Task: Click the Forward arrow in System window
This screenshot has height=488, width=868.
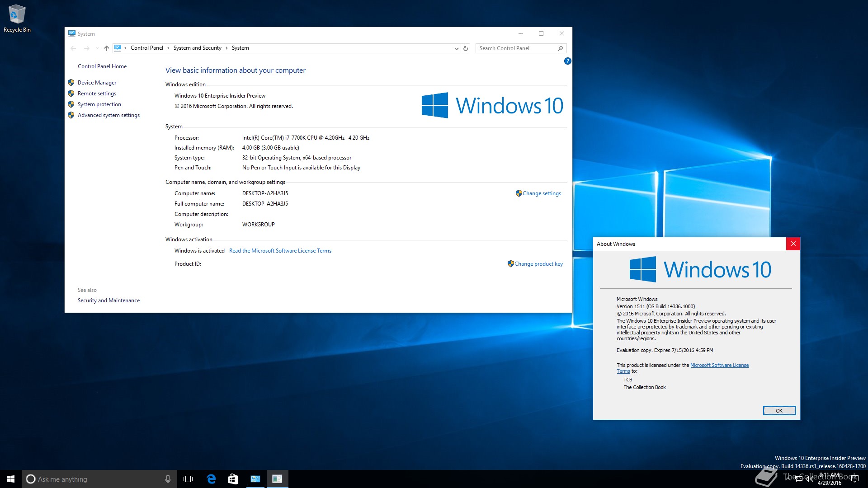Action: (x=86, y=48)
